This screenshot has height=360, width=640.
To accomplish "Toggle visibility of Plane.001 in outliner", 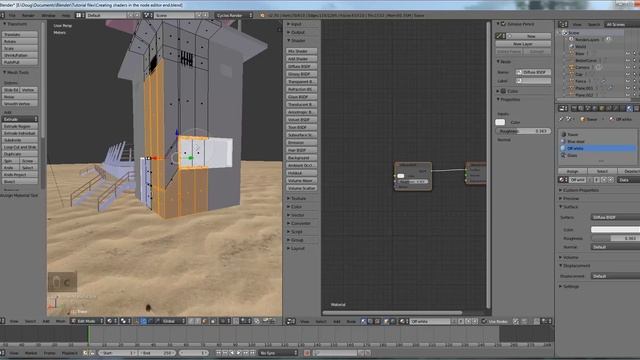I will (627, 88).
